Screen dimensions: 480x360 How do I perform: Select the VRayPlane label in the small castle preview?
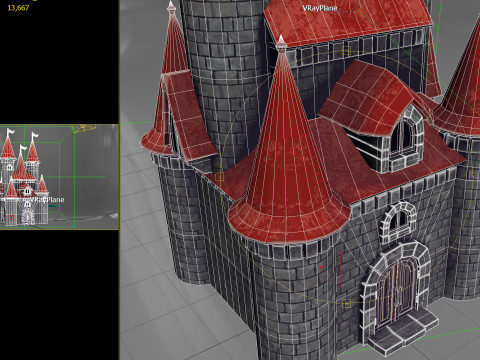click(x=47, y=200)
